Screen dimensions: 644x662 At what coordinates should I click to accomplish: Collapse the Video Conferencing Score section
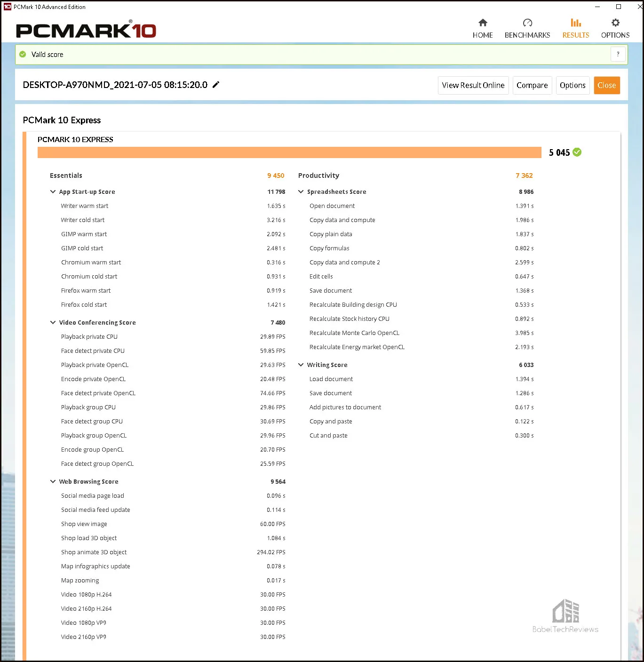53,322
